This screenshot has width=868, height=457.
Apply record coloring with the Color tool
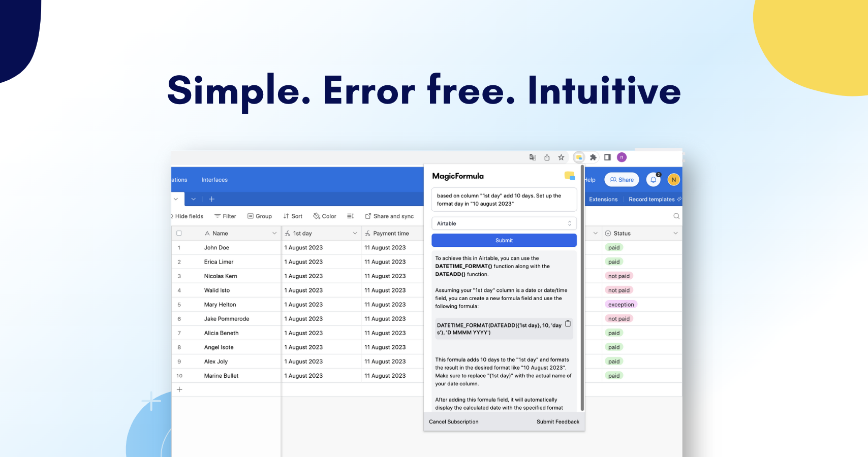324,216
